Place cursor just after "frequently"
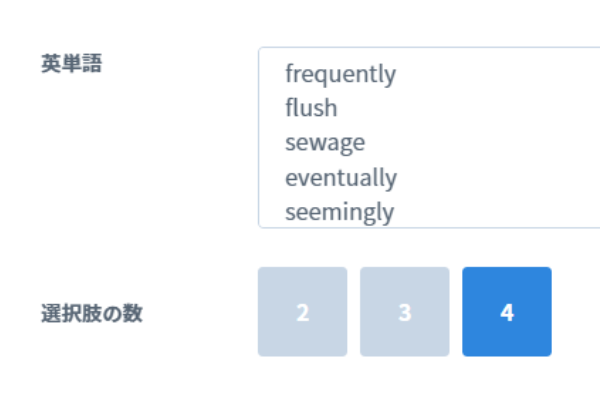This screenshot has height=400, width=600. (x=398, y=74)
